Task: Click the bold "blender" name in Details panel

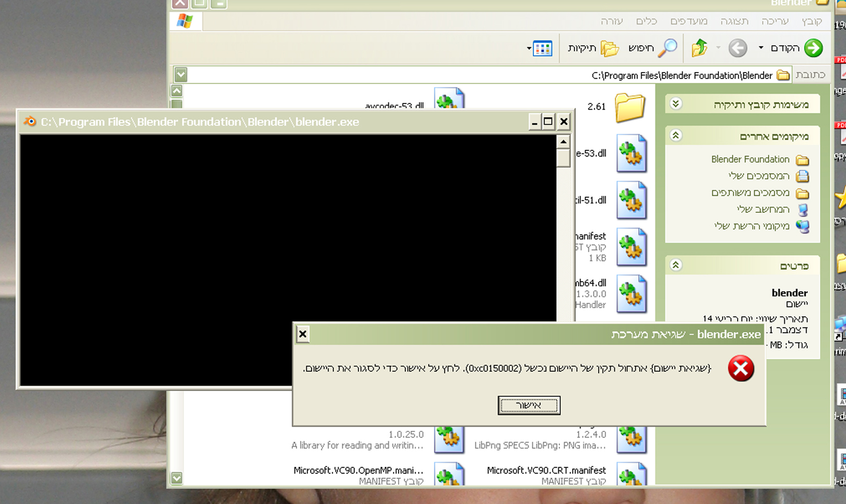Action: 789,293
